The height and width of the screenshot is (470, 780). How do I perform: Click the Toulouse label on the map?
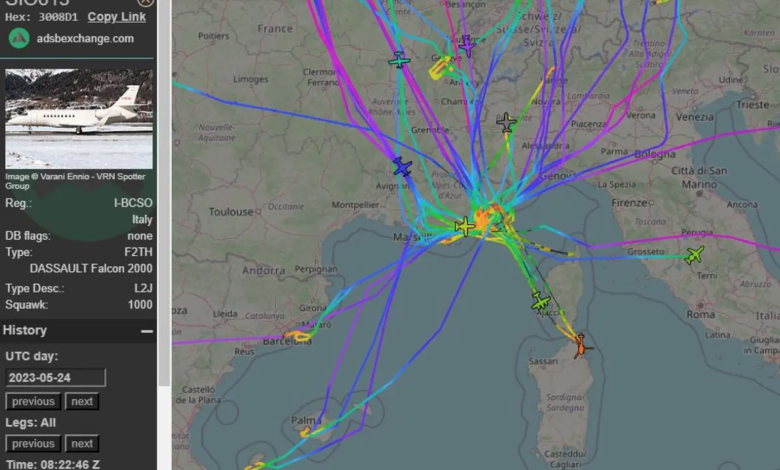point(231,212)
